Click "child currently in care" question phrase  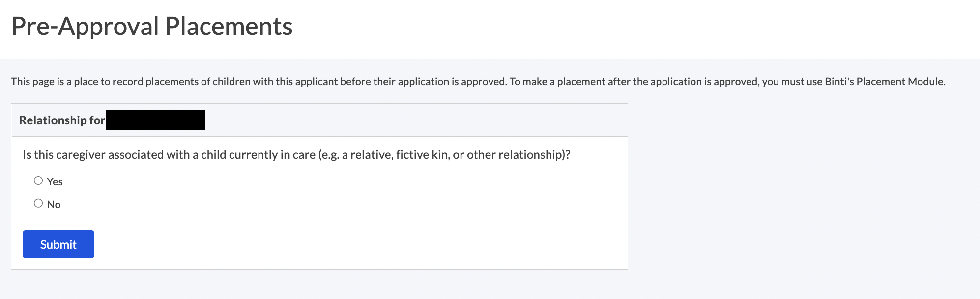coord(258,155)
